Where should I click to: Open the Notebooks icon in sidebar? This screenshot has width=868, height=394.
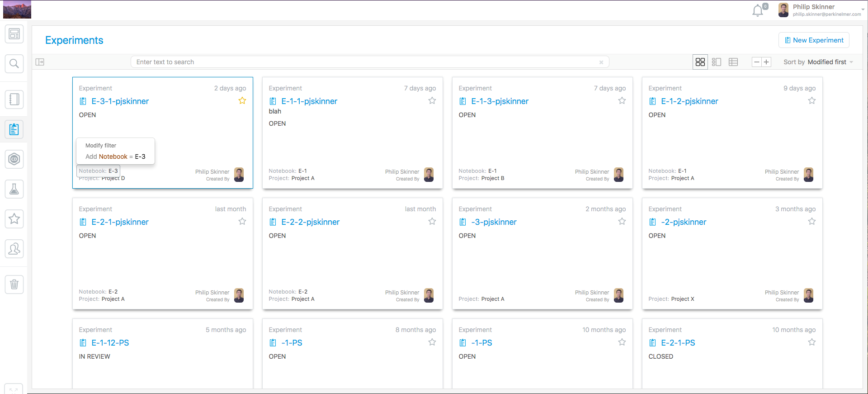click(x=14, y=99)
